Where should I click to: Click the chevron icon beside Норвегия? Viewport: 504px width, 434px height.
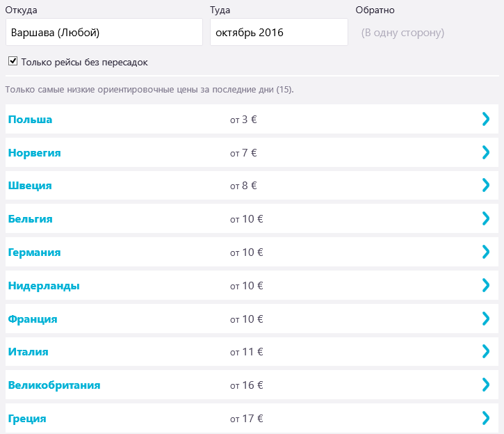[x=486, y=152]
